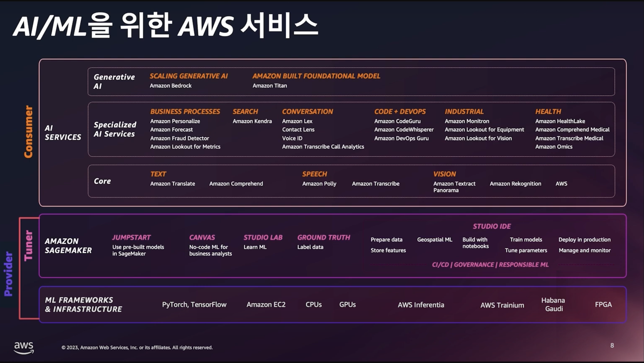Select the BUSINESS PROCESSES heading

point(185,112)
